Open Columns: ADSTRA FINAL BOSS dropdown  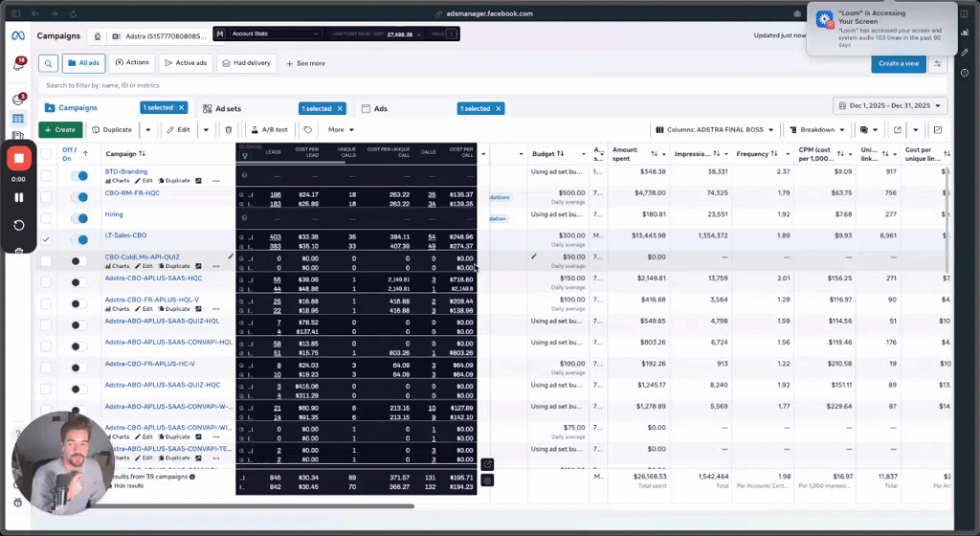point(714,130)
